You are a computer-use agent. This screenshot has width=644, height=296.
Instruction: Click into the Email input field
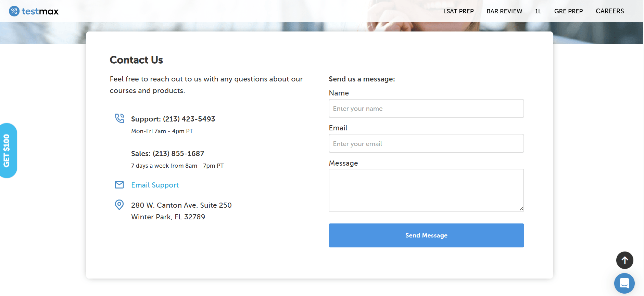426,143
